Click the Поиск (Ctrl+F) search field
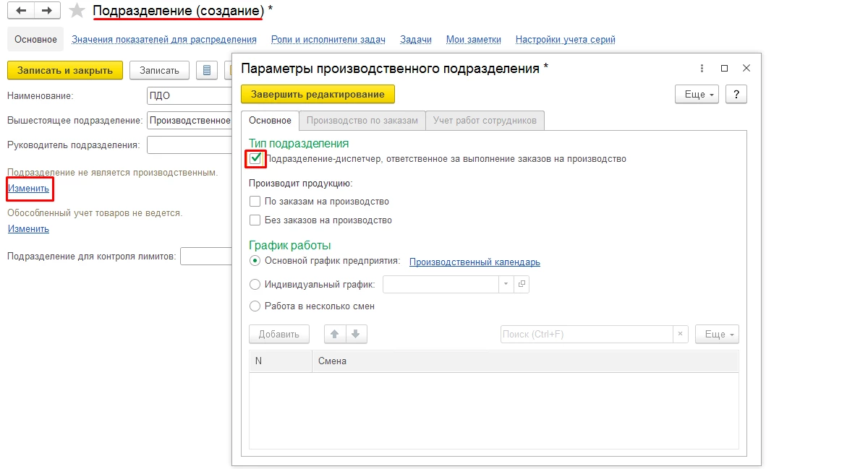Image resolution: width=868 pixels, height=469 pixels. pyautogui.click(x=587, y=335)
